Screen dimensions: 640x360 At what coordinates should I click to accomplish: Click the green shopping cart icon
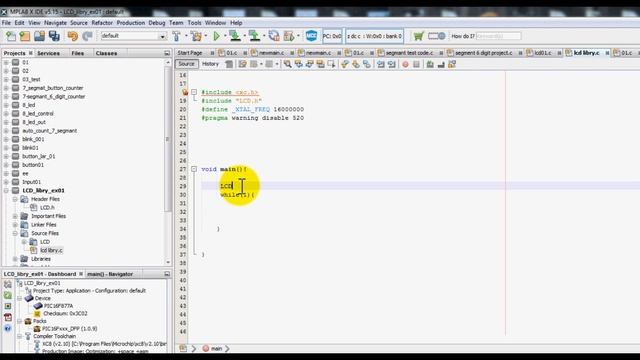[x=418, y=36]
